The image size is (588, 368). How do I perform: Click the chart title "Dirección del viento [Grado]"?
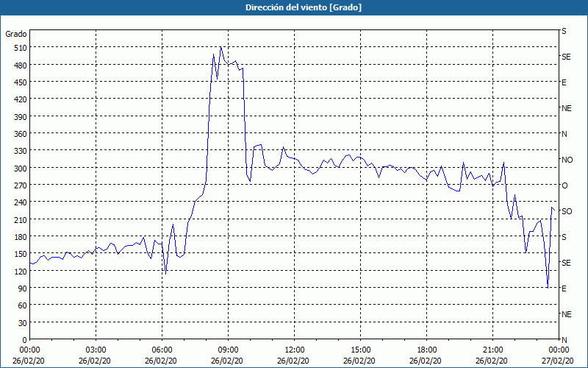click(x=304, y=7)
